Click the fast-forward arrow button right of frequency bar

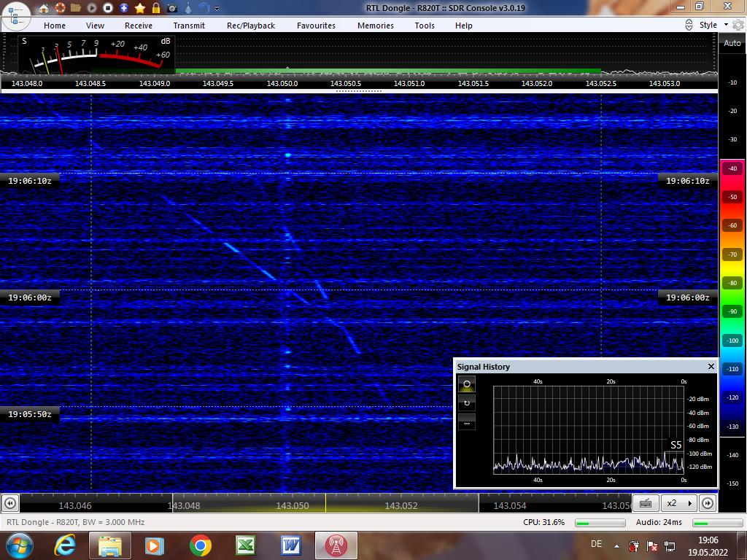coord(708,503)
